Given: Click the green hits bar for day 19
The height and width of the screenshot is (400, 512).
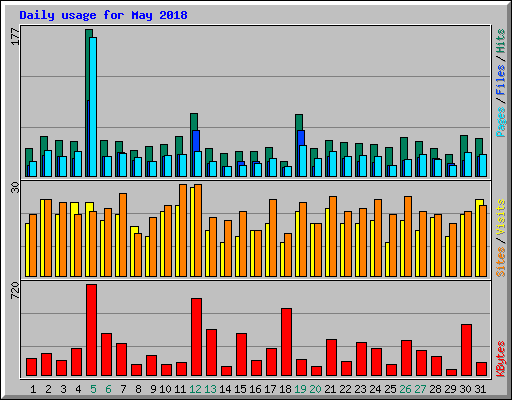Looking at the screenshot, I should [299, 122].
